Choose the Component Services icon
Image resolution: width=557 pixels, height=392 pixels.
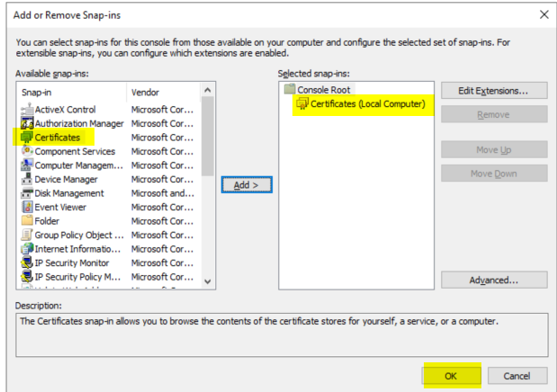pos(27,151)
